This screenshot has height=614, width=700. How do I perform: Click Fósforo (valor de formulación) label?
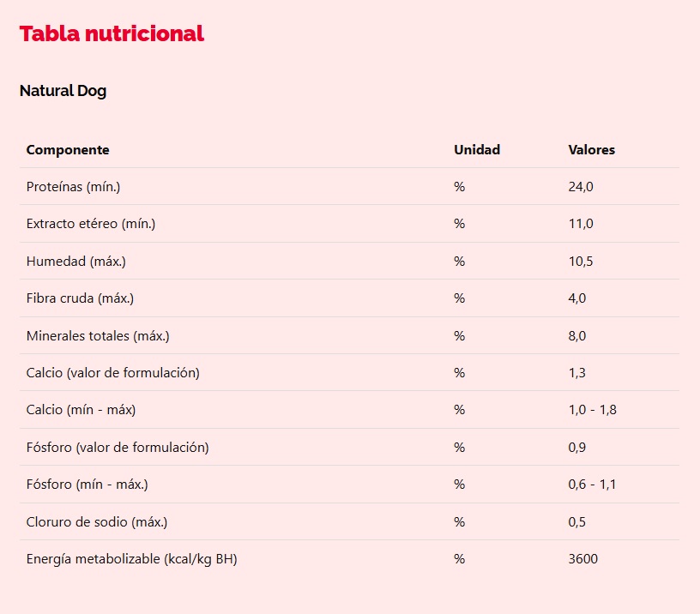click(x=118, y=447)
